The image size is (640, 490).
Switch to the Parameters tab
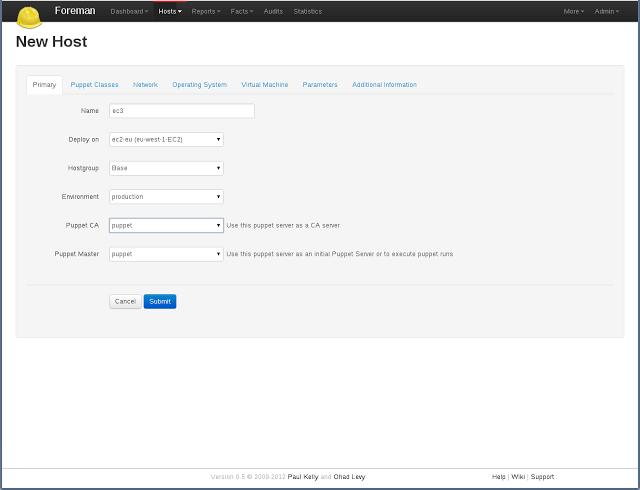[320, 85]
